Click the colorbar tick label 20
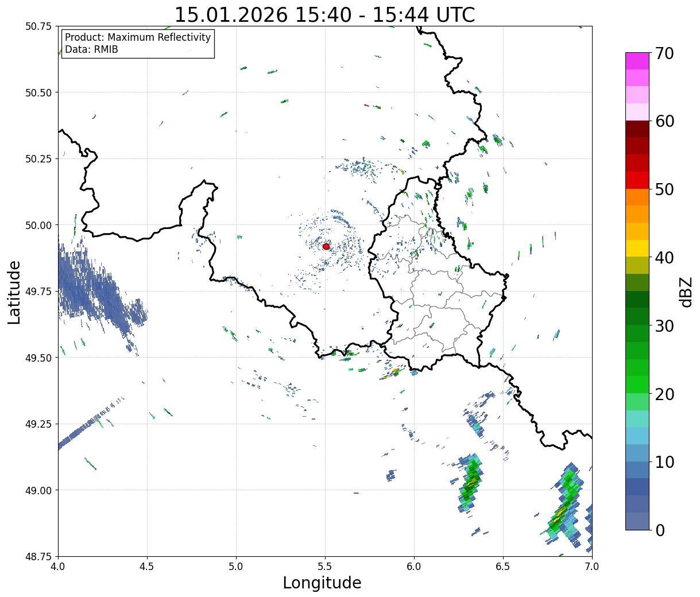 tap(664, 394)
